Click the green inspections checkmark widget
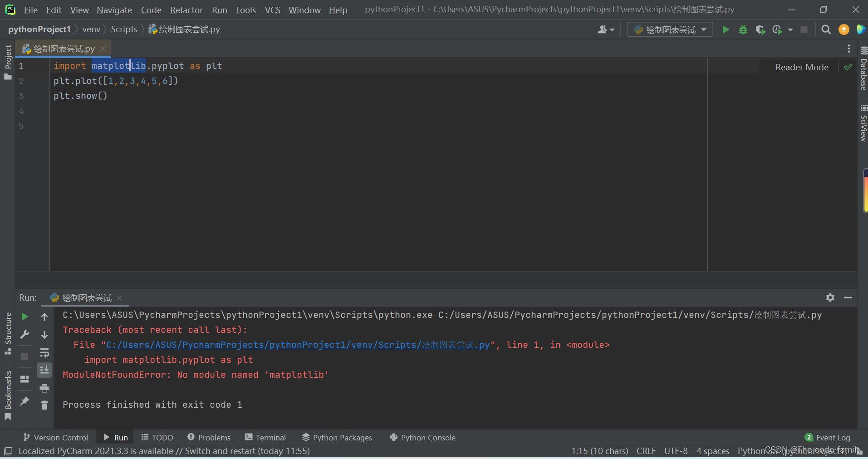 [848, 67]
